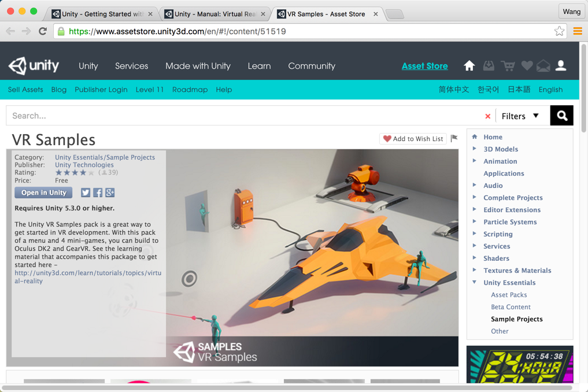Image resolution: width=588 pixels, height=392 pixels.
Task: Open the Learn menu
Action: click(259, 66)
